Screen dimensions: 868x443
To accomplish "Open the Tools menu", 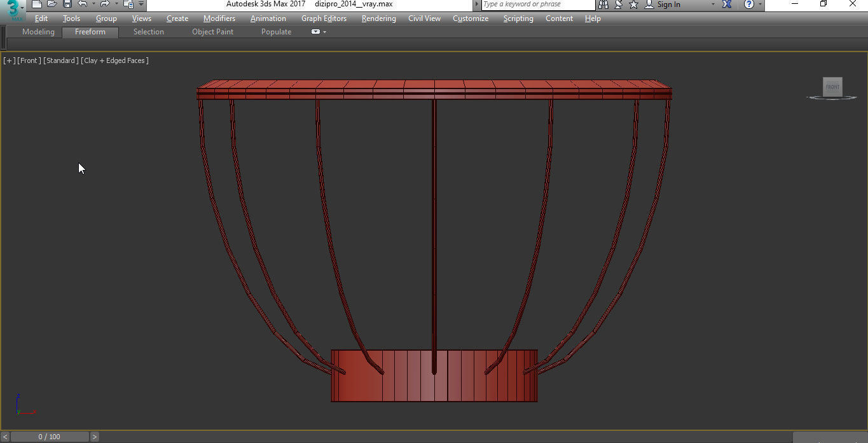I will [x=71, y=18].
